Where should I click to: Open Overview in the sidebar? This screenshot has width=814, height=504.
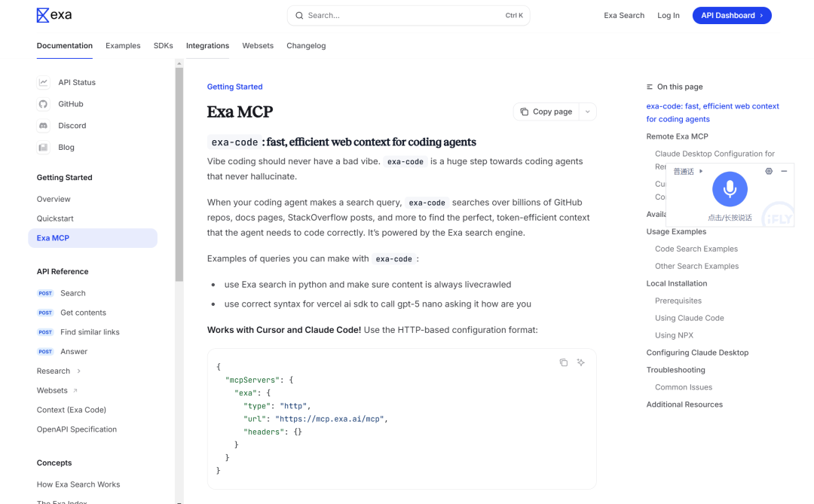(54, 200)
